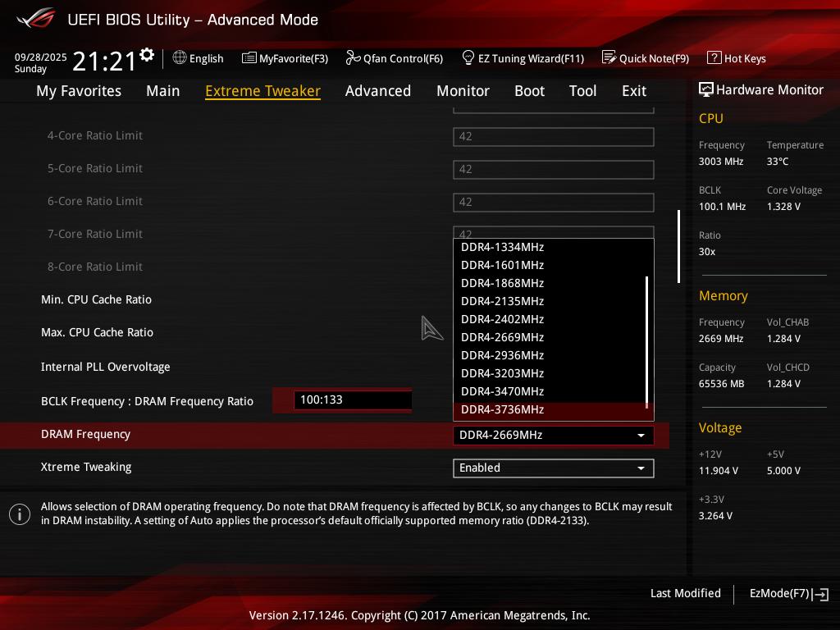Viewport: 840px width, 630px height.
Task: Start EZ Tuning Wizard(F11)
Action: [x=531, y=58]
